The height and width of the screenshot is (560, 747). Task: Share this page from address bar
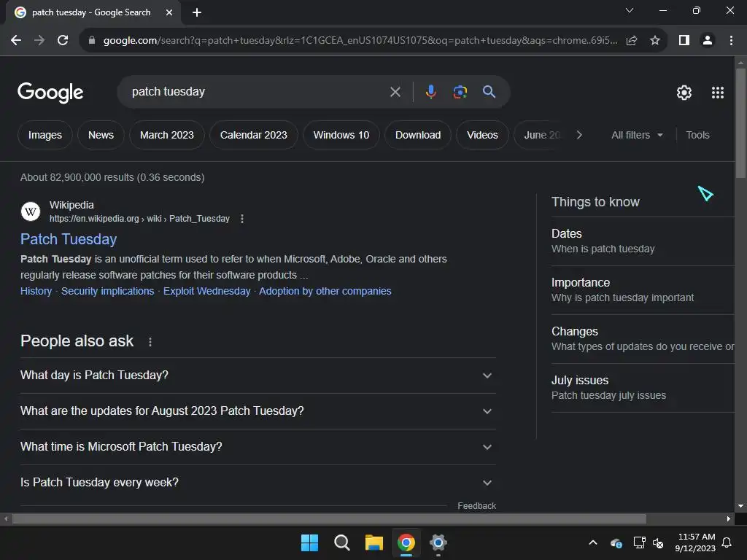coord(632,41)
